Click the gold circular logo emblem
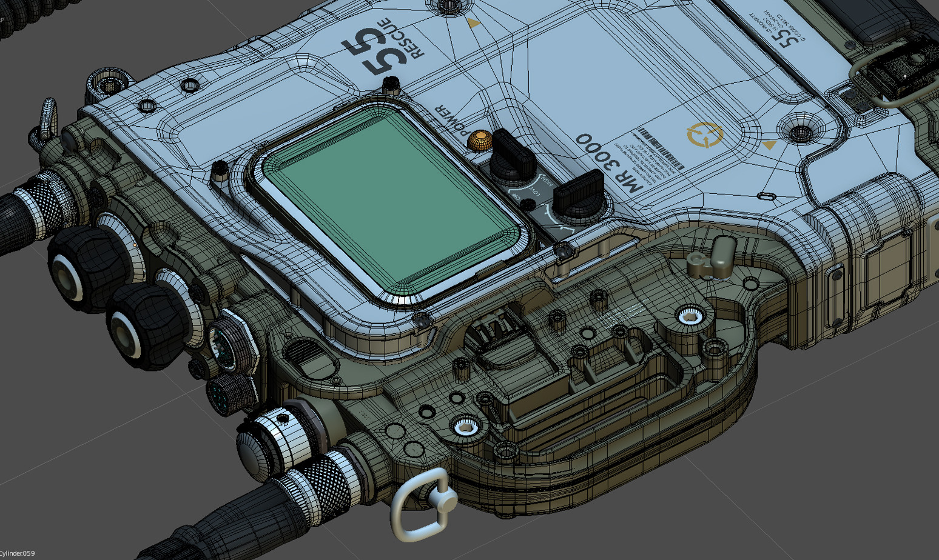This screenshot has width=939, height=560. (x=704, y=134)
